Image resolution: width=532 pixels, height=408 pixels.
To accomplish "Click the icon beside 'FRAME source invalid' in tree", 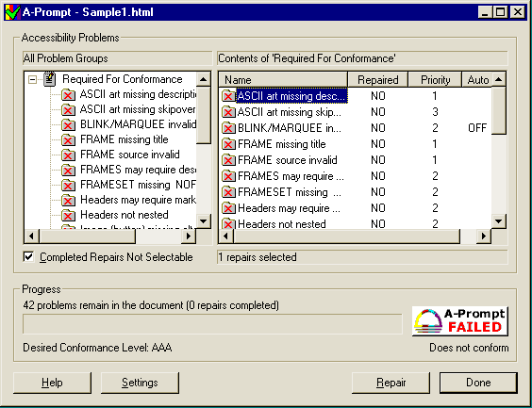I will (x=68, y=155).
